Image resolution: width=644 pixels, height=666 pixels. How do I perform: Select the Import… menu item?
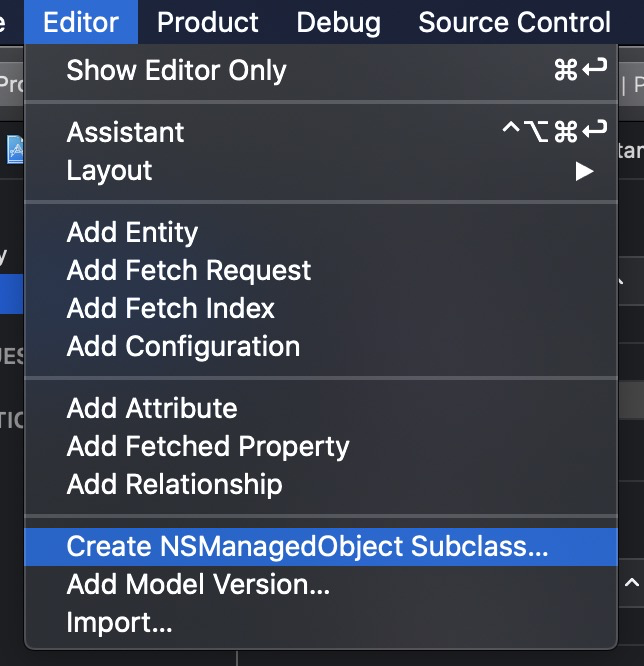click(321, 623)
